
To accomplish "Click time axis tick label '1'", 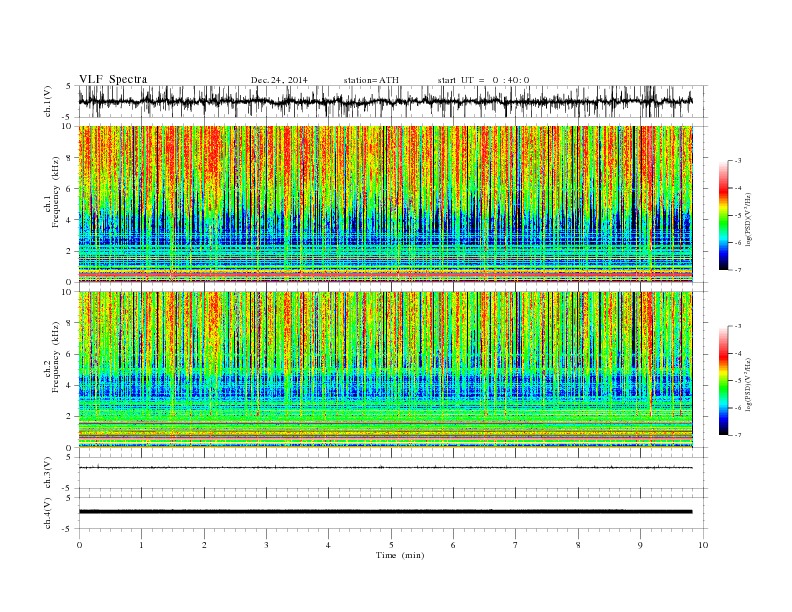I will point(141,545).
